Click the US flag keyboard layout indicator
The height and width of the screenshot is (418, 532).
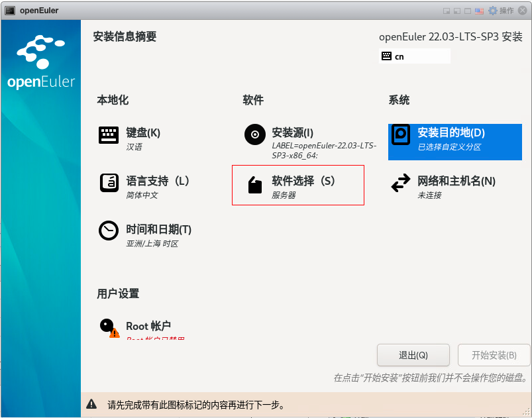[478, 10]
